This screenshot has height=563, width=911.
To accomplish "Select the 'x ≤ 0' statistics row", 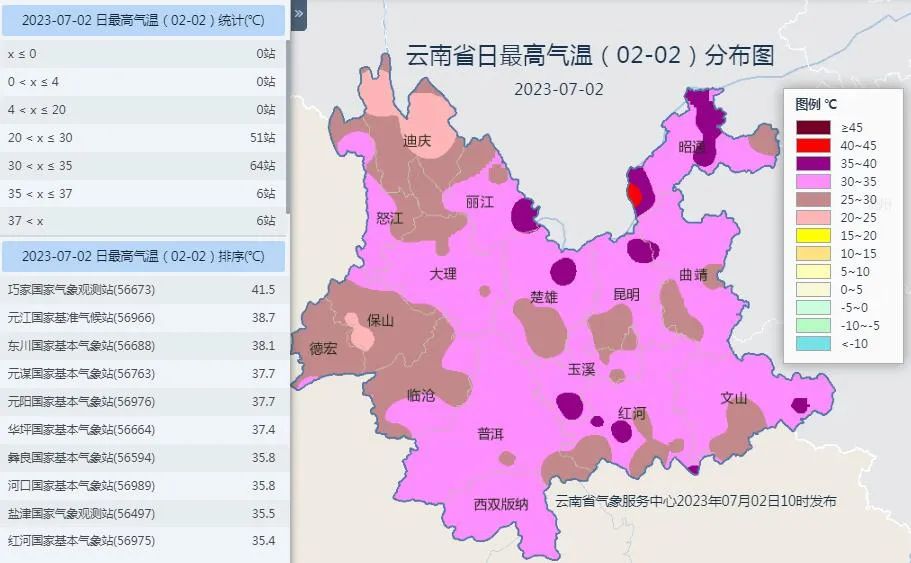I will click(142, 53).
